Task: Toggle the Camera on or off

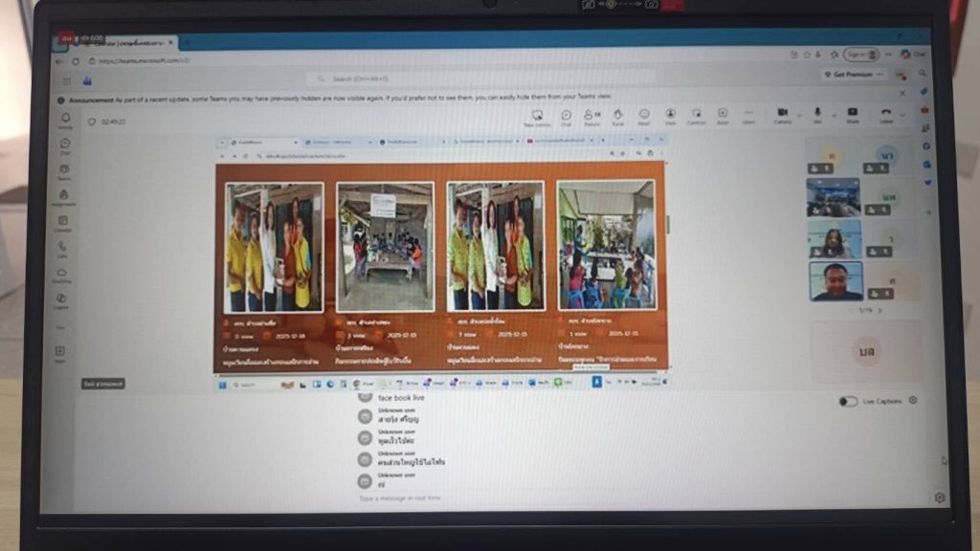Action: coord(782,116)
